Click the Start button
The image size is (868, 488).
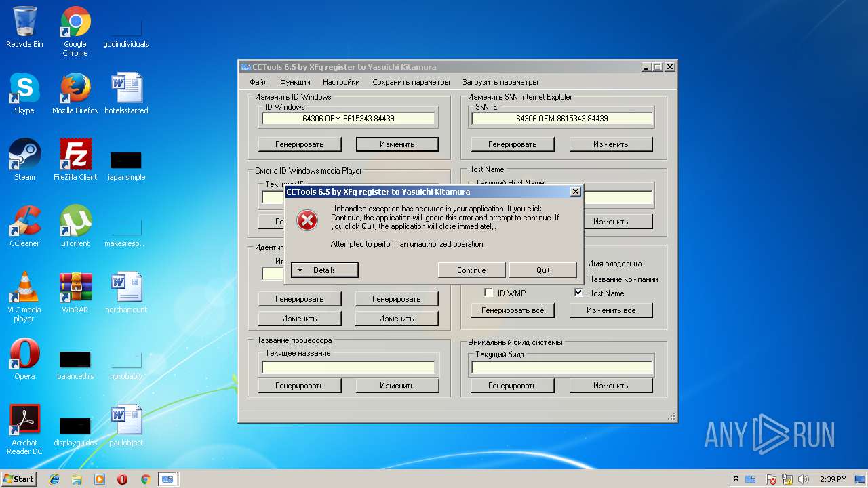(19, 479)
